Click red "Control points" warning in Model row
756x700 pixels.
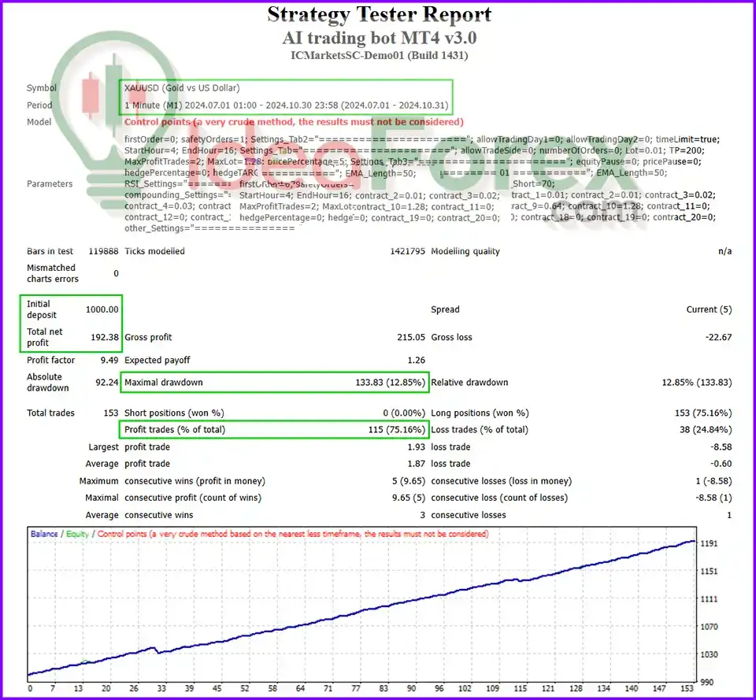[294, 122]
